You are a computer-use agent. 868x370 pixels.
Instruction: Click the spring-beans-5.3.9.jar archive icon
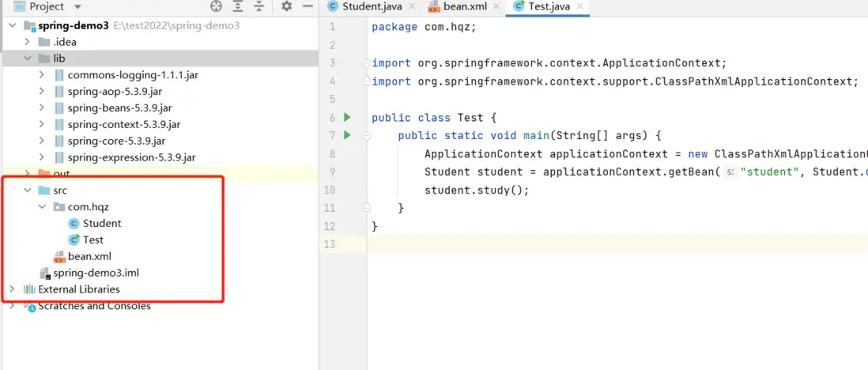59,108
